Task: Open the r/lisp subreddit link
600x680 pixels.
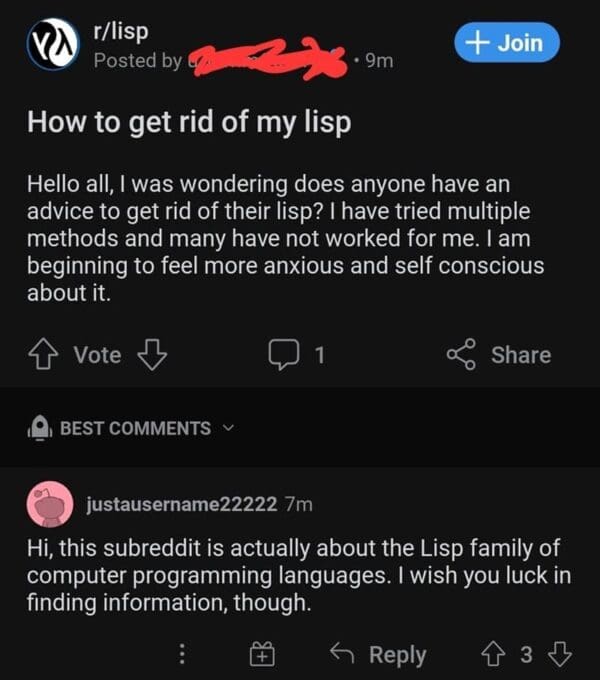Action: [x=121, y=32]
